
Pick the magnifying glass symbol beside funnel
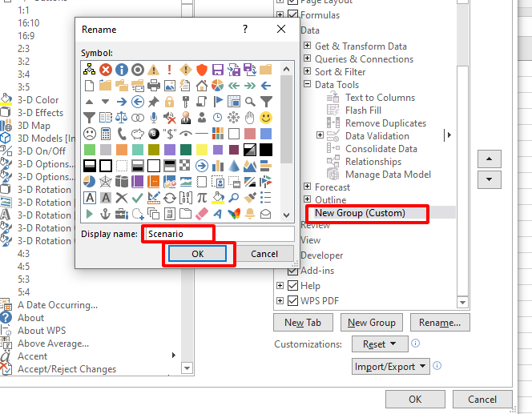coord(250,102)
